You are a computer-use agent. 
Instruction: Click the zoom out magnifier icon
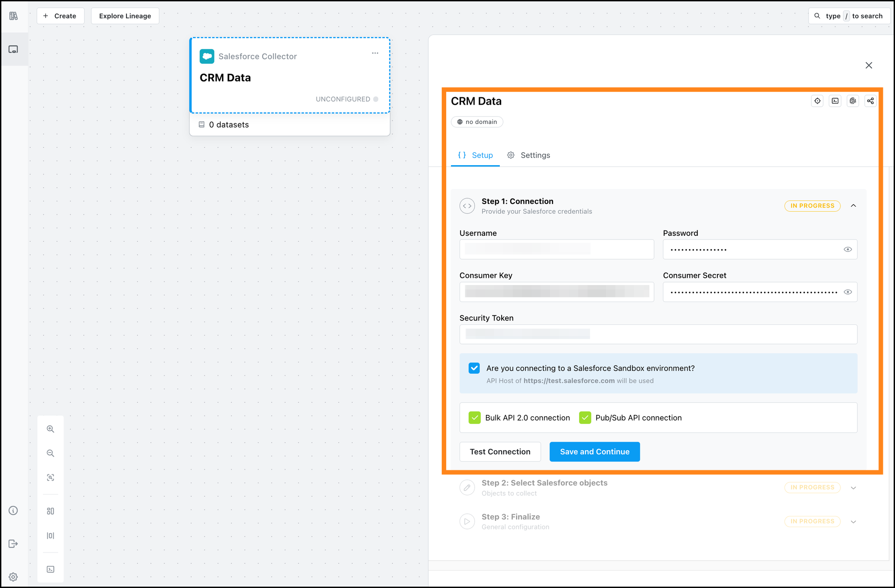point(51,453)
